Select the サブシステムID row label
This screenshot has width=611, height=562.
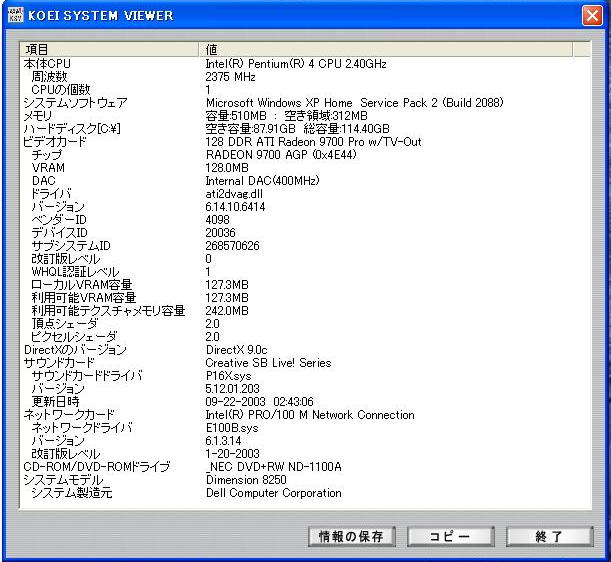[x=71, y=246]
